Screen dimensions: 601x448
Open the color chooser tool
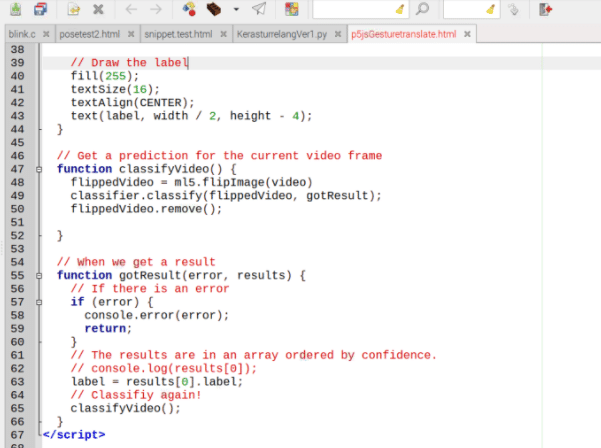pyautogui.click(x=291, y=10)
